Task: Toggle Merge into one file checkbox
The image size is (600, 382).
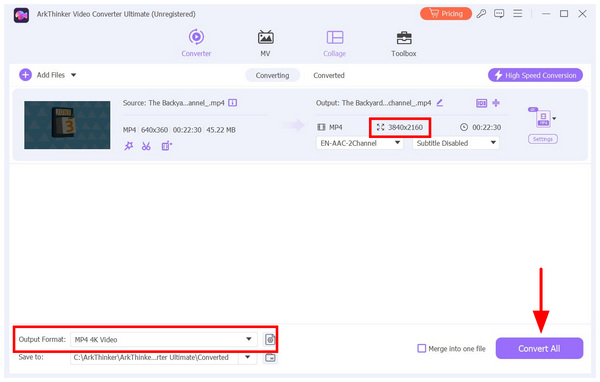Action: (x=421, y=348)
